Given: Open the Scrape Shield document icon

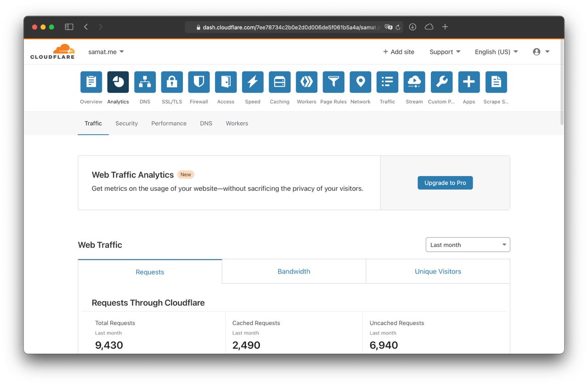Looking at the screenshot, I should pyautogui.click(x=496, y=82).
